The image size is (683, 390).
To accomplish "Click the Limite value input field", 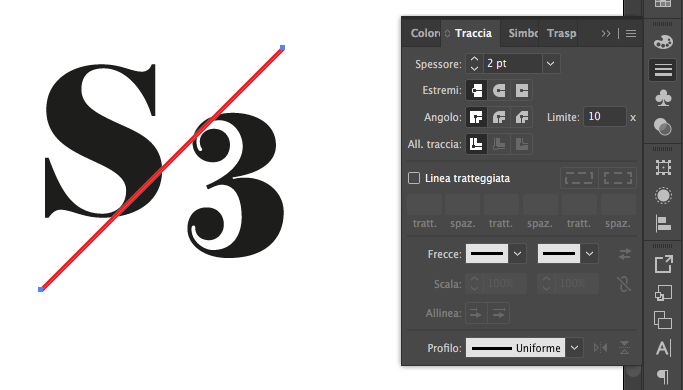I will 605,117.
